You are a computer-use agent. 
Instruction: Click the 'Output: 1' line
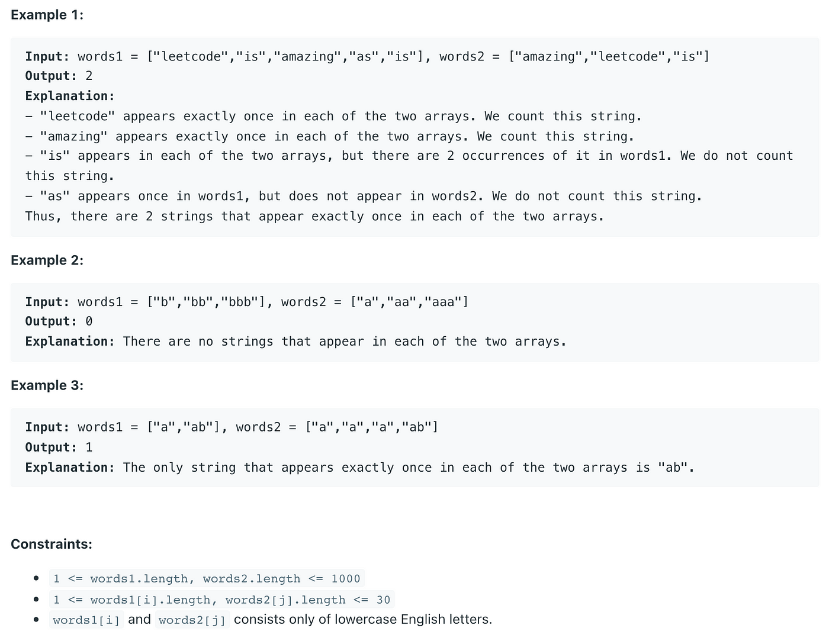pyautogui.click(x=59, y=447)
